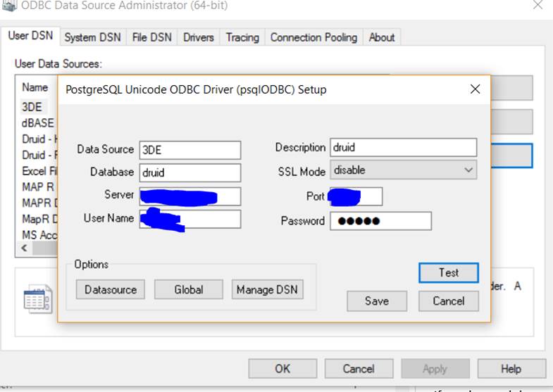The width and height of the screenshot is (553, 392).
Task: Open the File DSN tab
Action: [x=151, y=37]
